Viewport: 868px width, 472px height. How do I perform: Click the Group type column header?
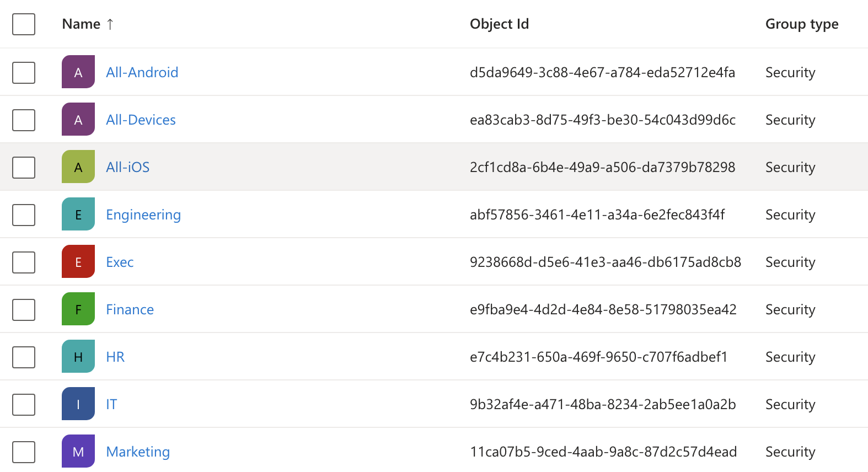pos(801,24)
